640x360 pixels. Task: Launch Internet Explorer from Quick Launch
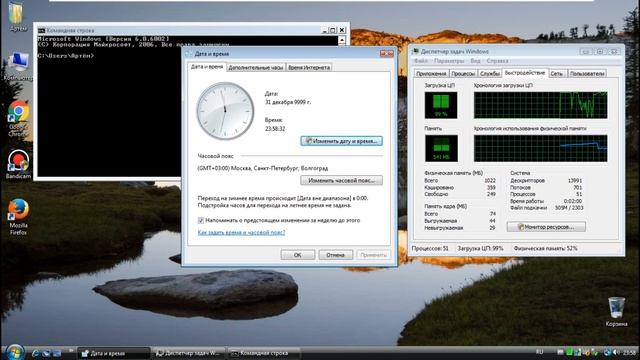36,353
